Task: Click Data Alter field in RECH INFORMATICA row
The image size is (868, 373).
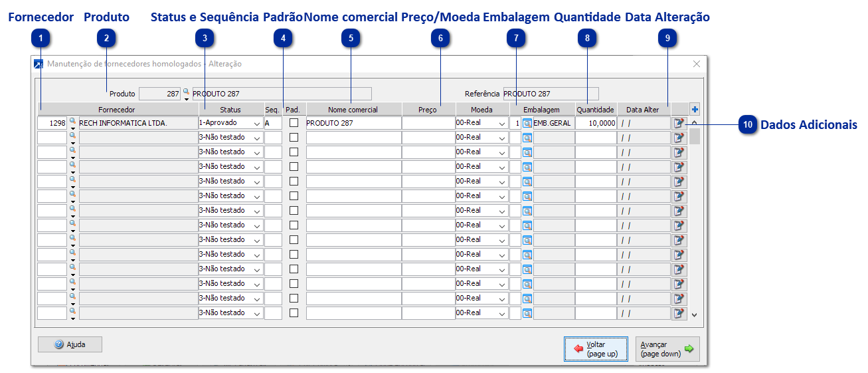Action: [644, 123]
